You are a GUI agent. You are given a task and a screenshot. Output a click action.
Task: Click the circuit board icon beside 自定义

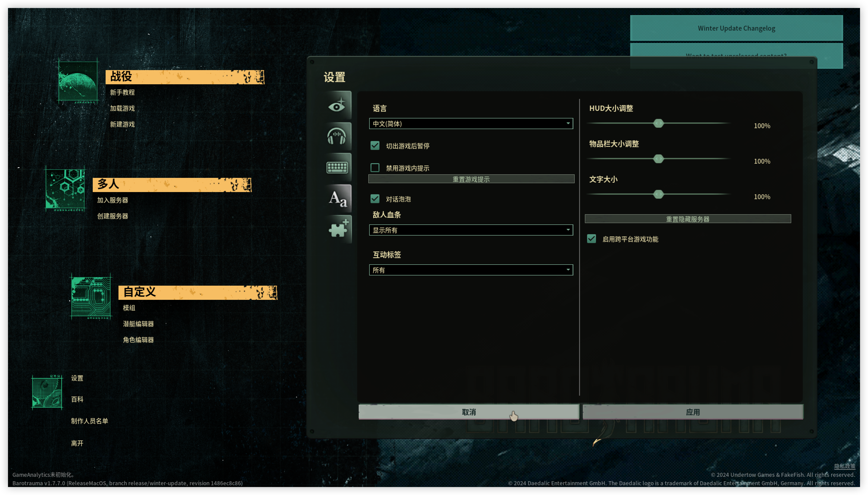[91, 297]
